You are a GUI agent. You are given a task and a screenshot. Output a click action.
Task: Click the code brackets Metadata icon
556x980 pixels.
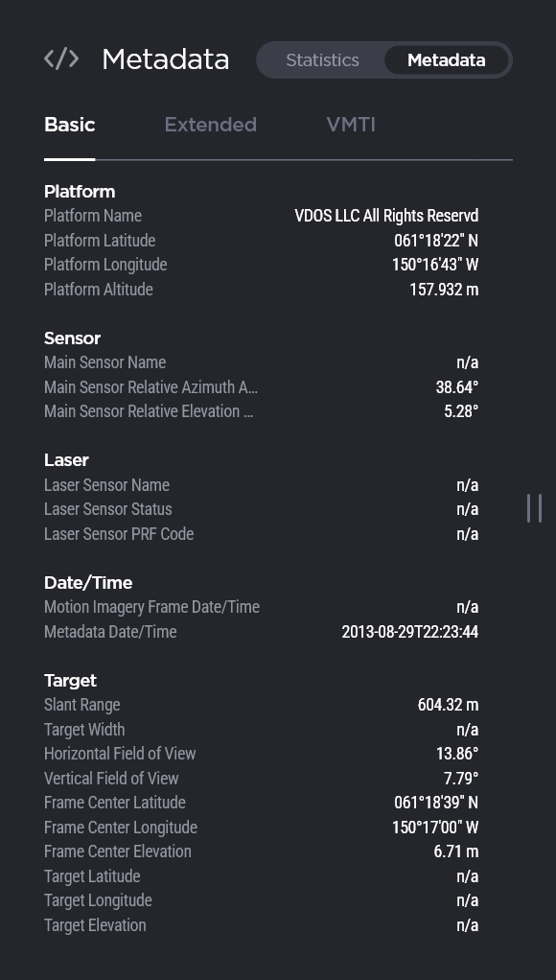tap(61, 59)
